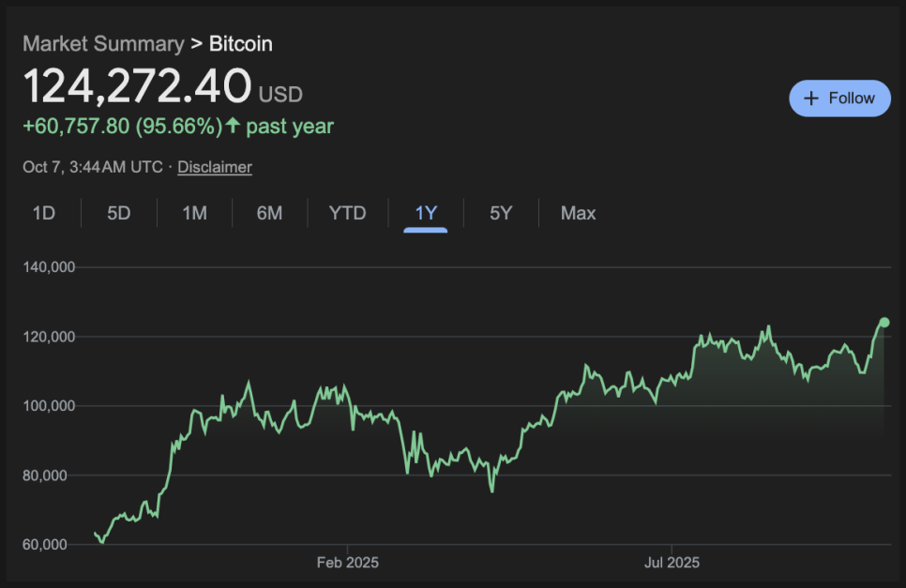Click the Jul 2025 axis label
Viewport: 906px width, 588px height.
(672, 563)
